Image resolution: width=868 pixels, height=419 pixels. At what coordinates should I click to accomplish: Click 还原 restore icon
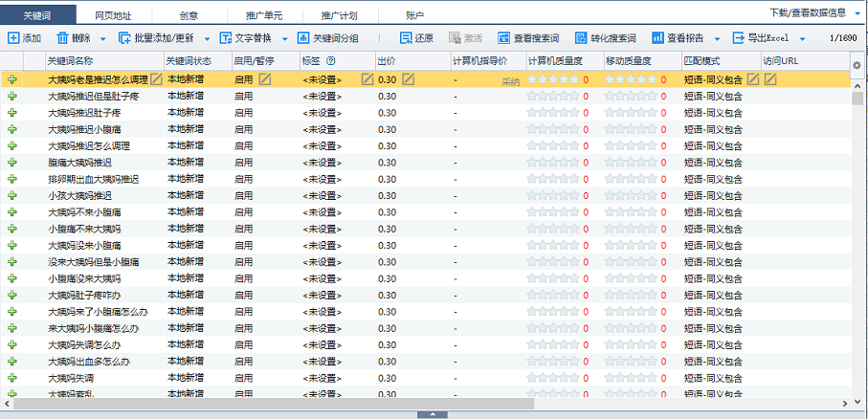point(406,38)
